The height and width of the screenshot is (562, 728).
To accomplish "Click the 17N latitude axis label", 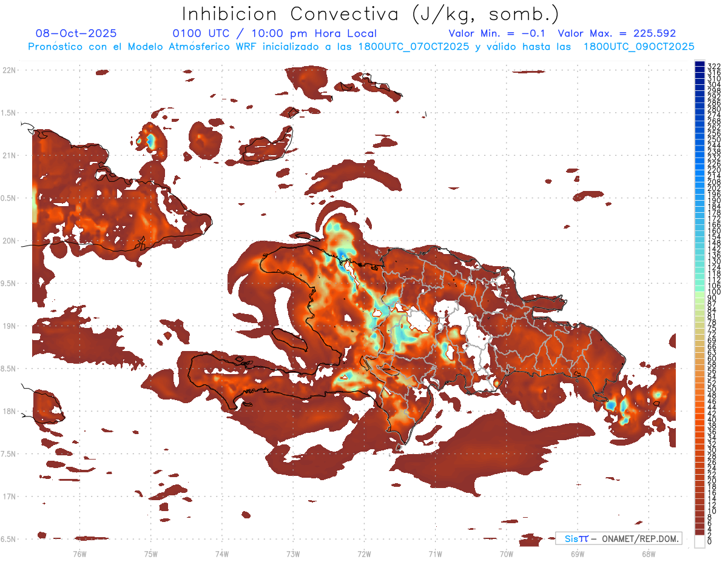I will click(x=8, y=497).
